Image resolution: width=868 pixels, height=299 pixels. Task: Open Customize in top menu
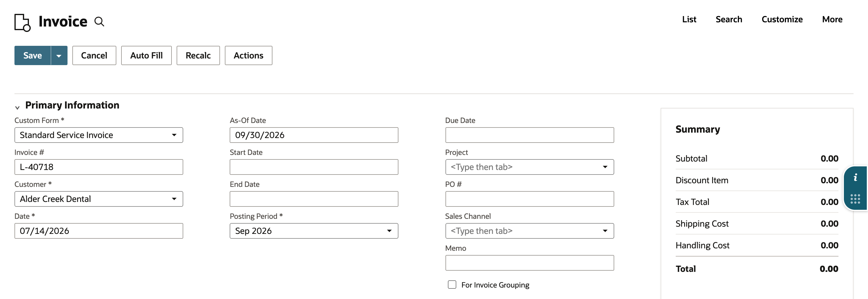[x=782, y=20]
